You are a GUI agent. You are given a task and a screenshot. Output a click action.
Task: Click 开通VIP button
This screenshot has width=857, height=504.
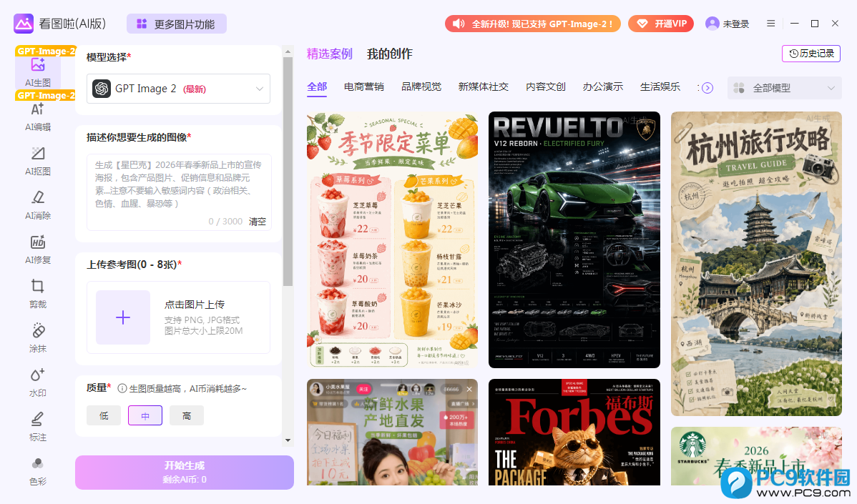tap(661, 24)
